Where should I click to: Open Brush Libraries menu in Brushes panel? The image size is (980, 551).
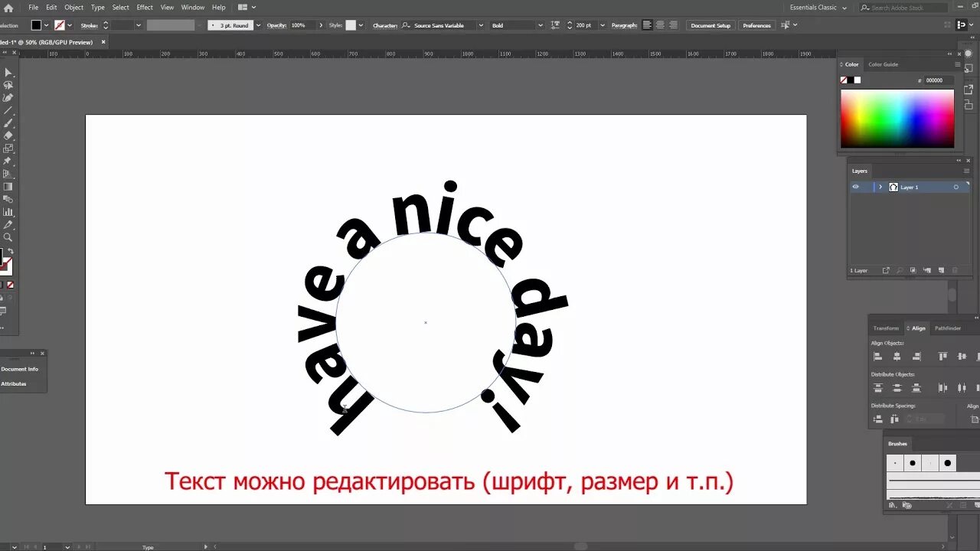893,505
